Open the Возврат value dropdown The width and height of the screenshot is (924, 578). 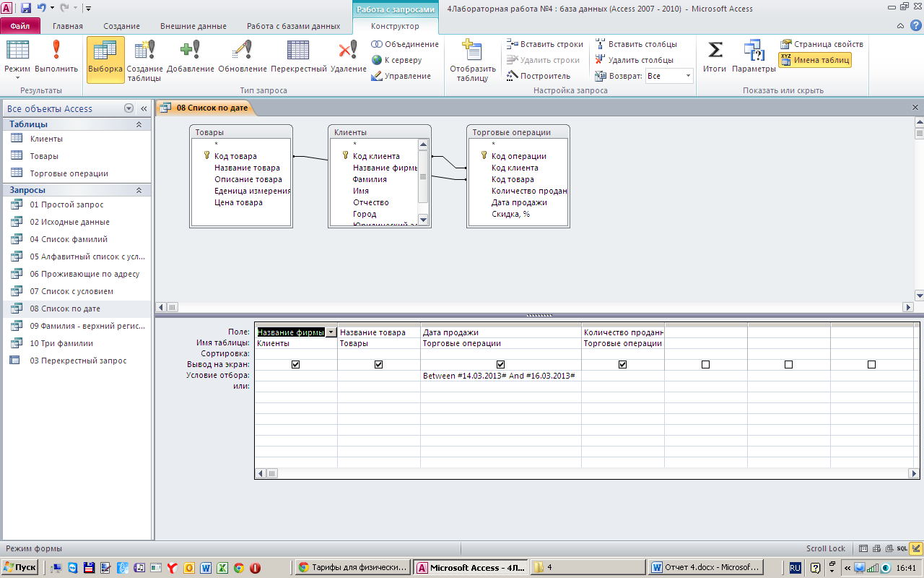click(687, 76)
